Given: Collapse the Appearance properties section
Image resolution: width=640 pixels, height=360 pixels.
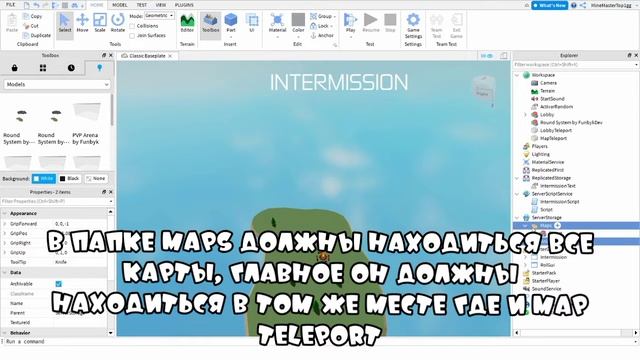Looking at the screenshot, I should 5,213.
